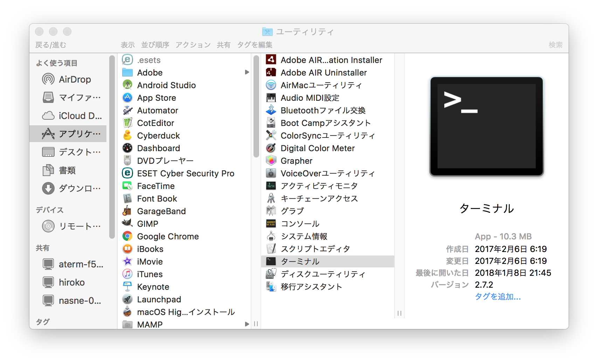The width and height of the screenshot is (598, 364).
Task: Click the utilities column width handle
Action: [x=399, y=313]
